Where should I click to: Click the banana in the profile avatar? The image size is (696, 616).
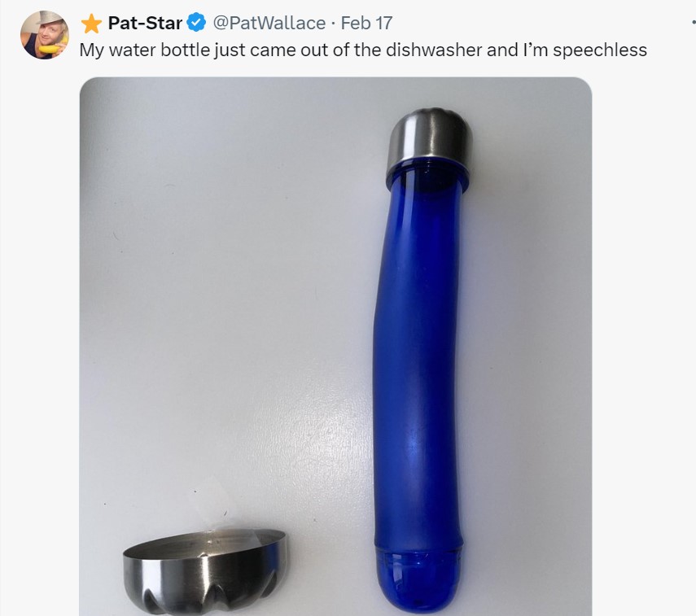[x=52, y=49]
